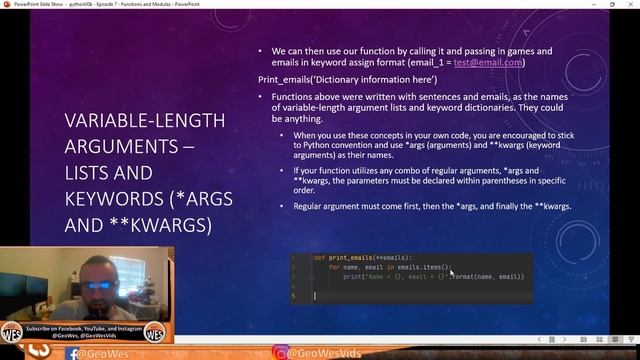Click the Print_emails('Dictionary information here') line
This screenshot has width=640, height=360.
click(x=348, y=80)
